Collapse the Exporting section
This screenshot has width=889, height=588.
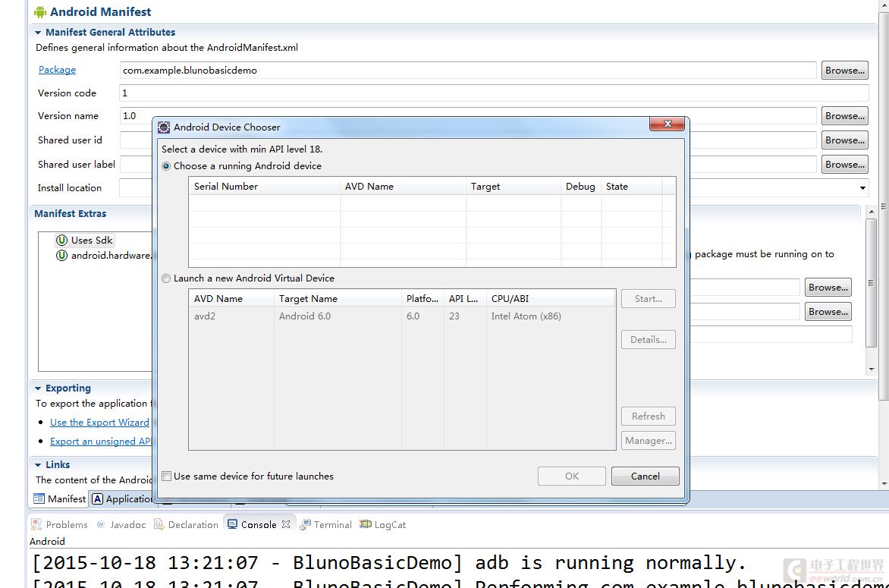[x=38, y=388]
